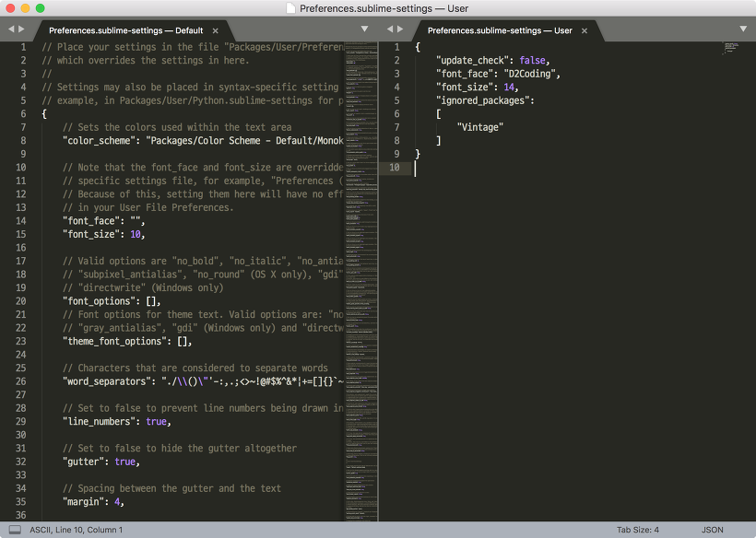The image size is (756, 538).
Task: Click comment "// in your User File Preferences."
Action: [x=148, y=207]
